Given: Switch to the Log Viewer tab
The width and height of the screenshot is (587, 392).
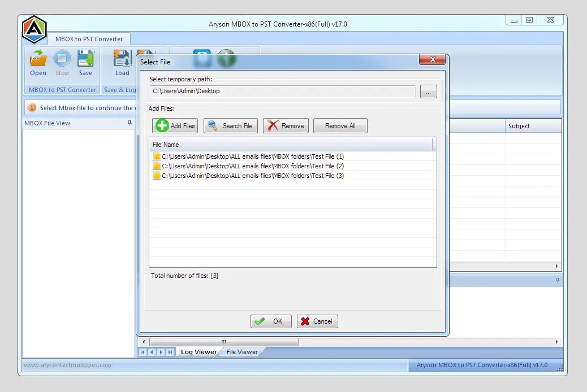Looking at the screenshot, I should click(198, 352).
